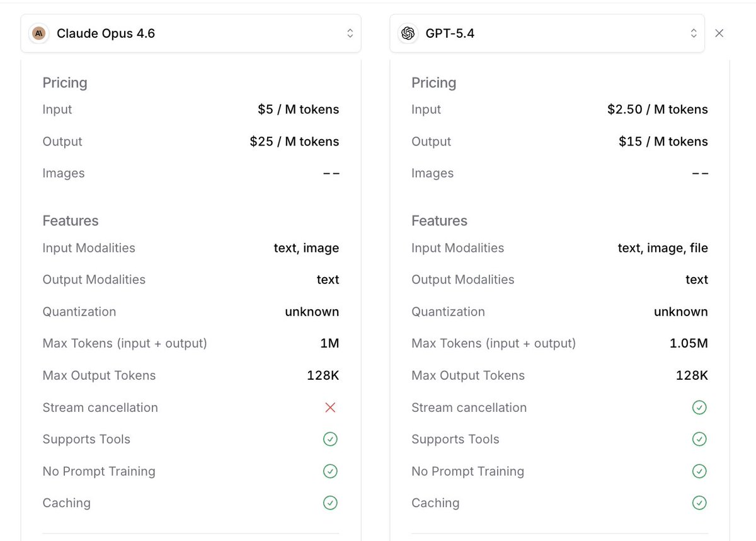Click the Pricing heading in GPT-5.4 column
This screenshot has width=756, height=541.
(433, 83)
